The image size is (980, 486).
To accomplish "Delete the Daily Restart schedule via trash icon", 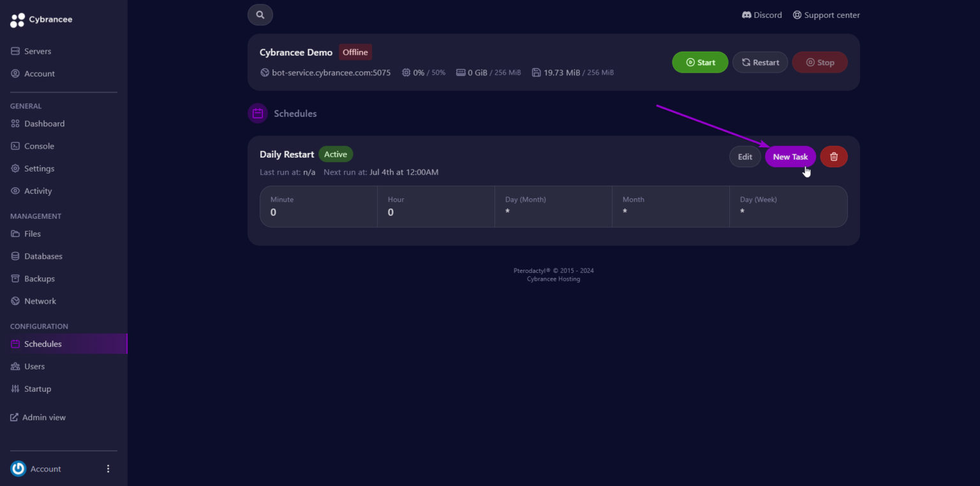I will tap(833, 156).
